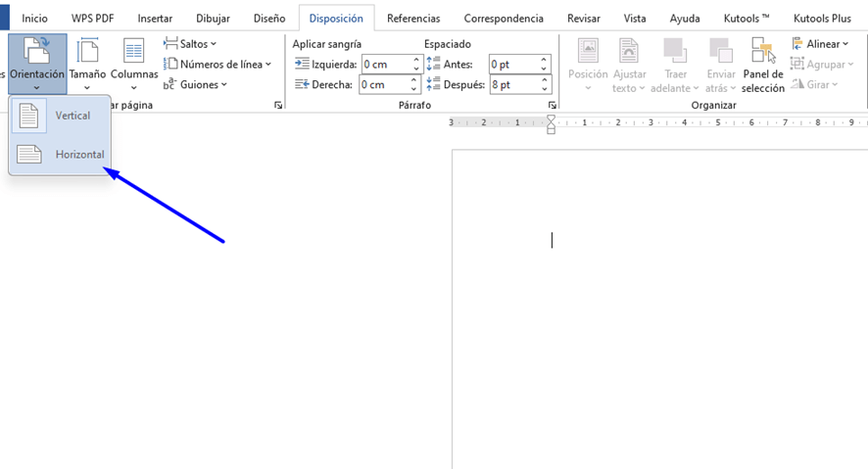Image resolution: width=868 pixels, height=469 pixels.
Task: Choose Horizontal page orientation
Action: tap(60, 155)
